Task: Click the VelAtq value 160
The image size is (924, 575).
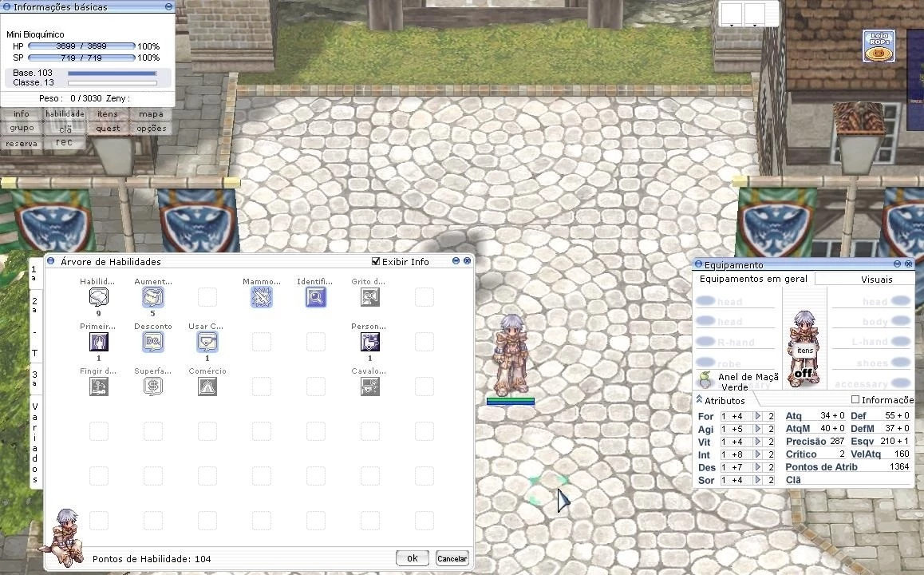Action: (x=902, y=454)
